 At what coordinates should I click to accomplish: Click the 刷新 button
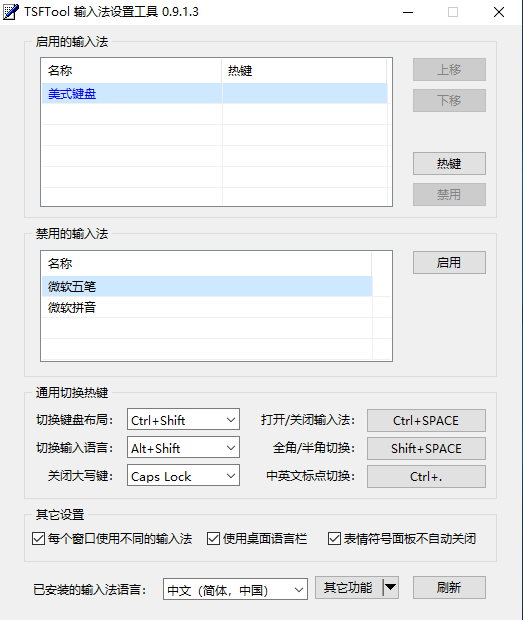point(449,587)
